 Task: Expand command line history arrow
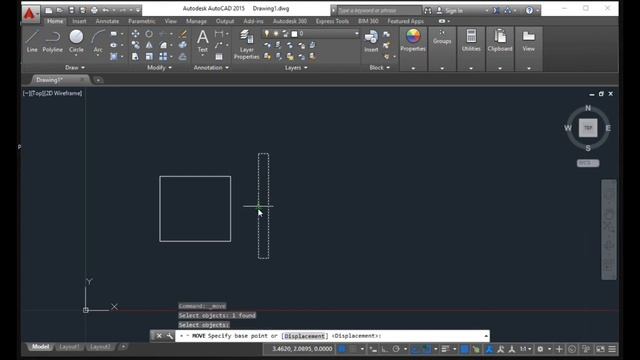click(486, 336)
